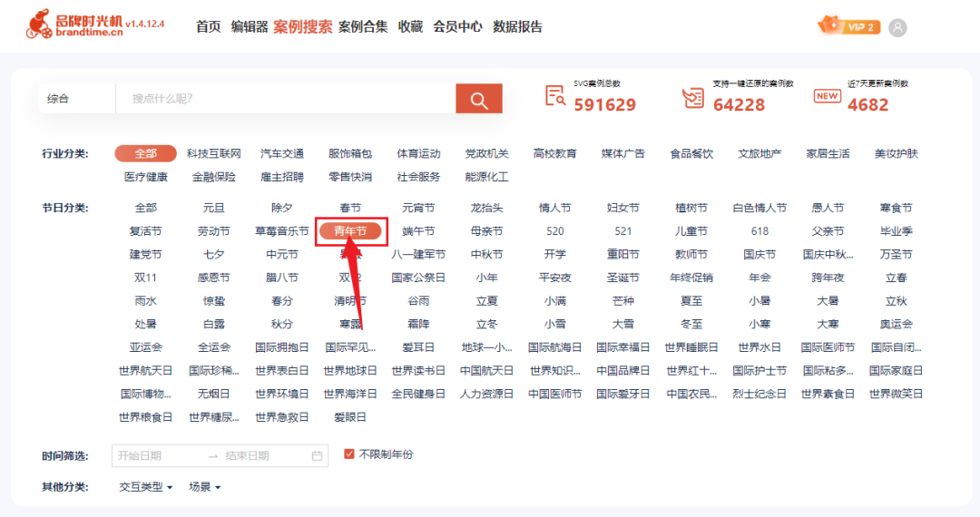Viewport: 980px width, 517px height.
Task: Pick the 雇主招聘 industry filter
Action: coord(282,177)
